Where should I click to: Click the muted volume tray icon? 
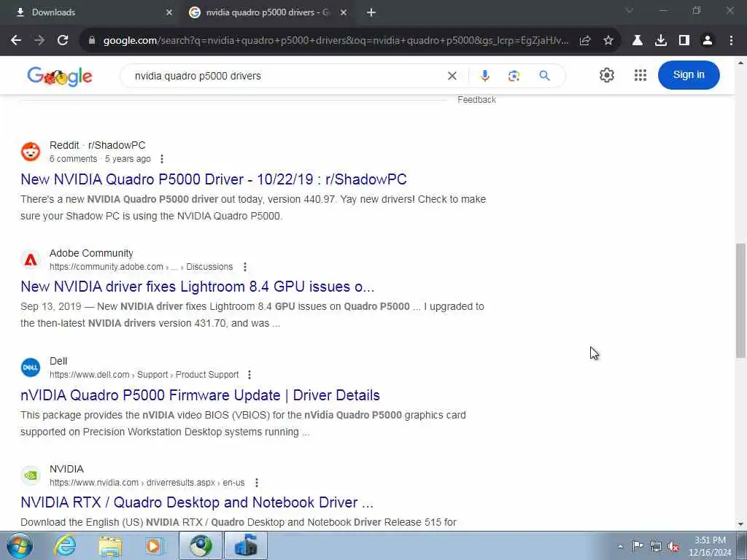(673, 546)
